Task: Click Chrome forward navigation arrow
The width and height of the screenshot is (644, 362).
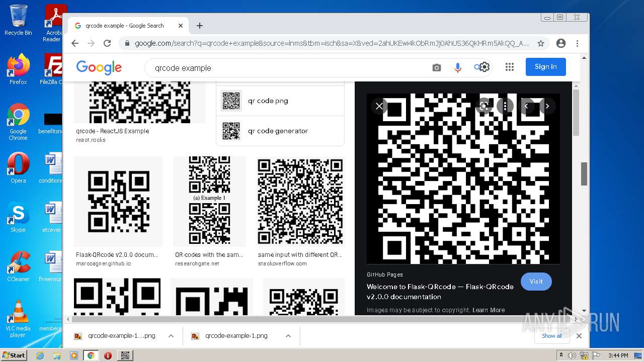Action: pyautogui.click(x=91, y=43)
